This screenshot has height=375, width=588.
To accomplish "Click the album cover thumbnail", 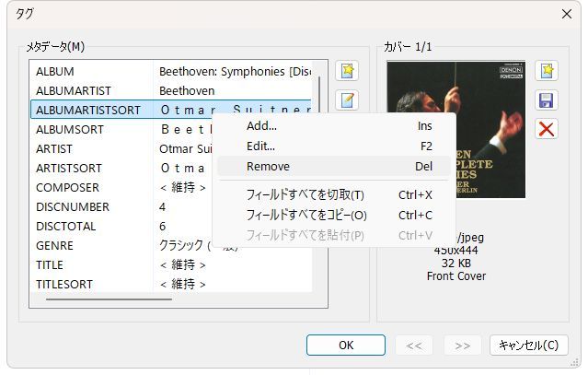I will coord(455,130).
